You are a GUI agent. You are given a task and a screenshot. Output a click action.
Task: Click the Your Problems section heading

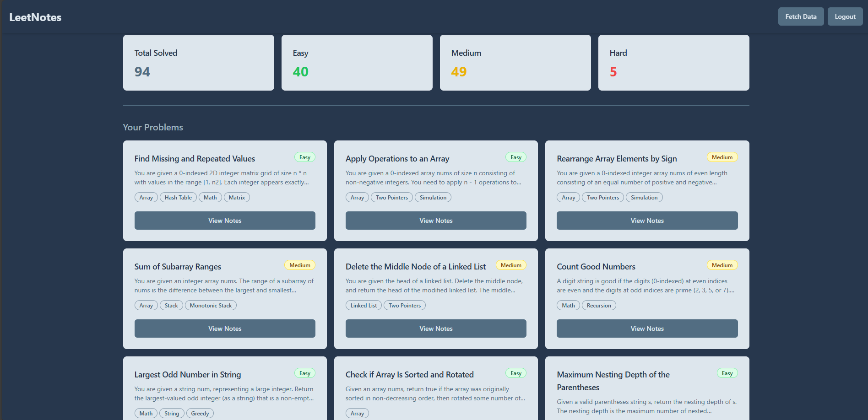pyautogui.click(x=153, y=127)
